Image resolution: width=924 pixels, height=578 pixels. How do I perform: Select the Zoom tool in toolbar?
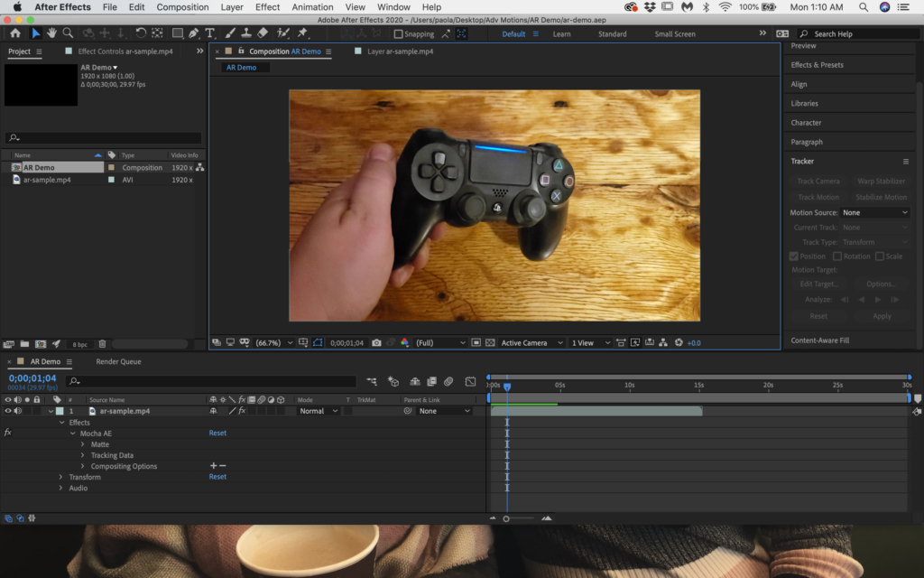[68, 33]
